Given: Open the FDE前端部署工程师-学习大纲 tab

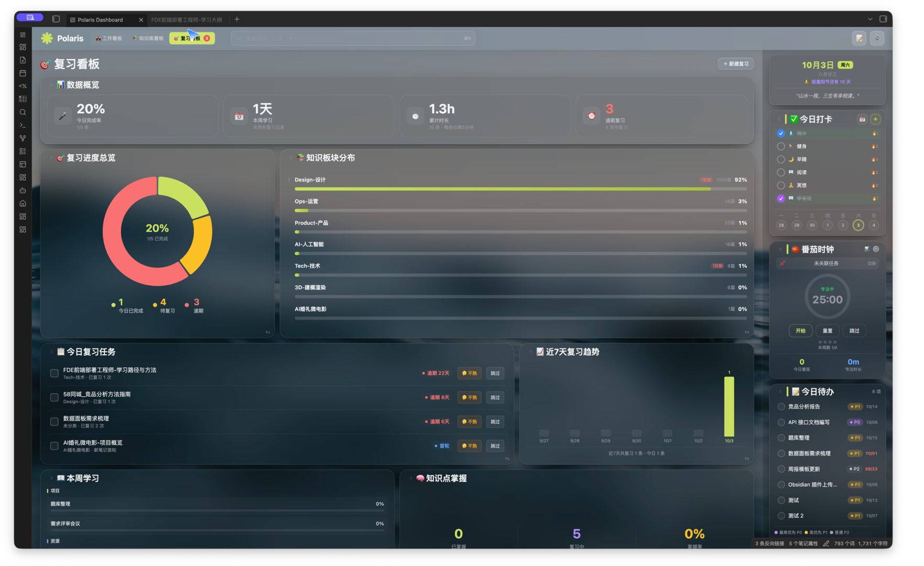Looking at the screenshot, I should point(187,20).
